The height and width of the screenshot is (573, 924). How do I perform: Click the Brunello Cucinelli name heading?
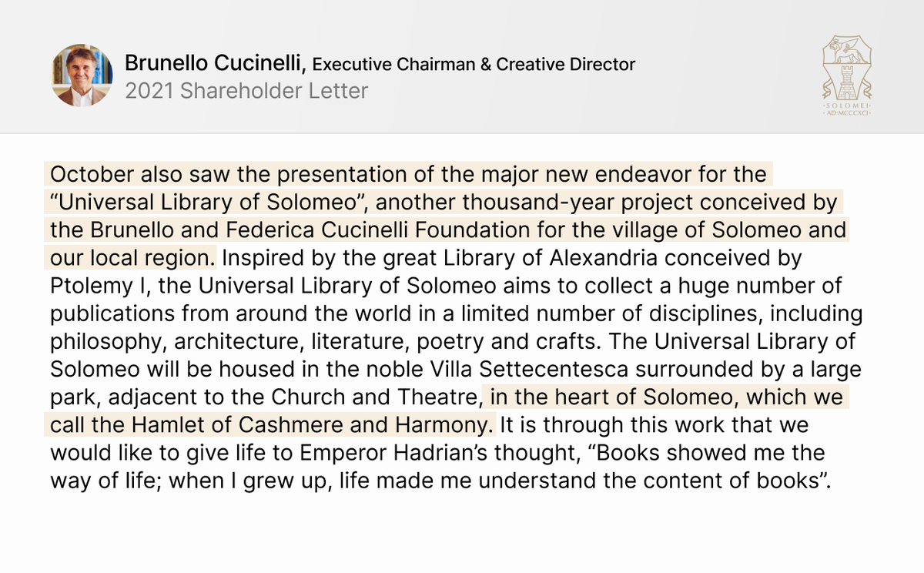(x=216, y=65)
